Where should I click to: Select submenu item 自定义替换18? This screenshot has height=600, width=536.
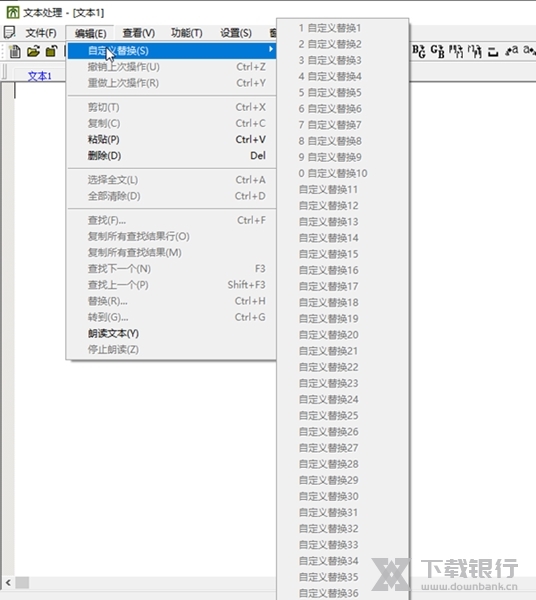(x=343, y=302)
